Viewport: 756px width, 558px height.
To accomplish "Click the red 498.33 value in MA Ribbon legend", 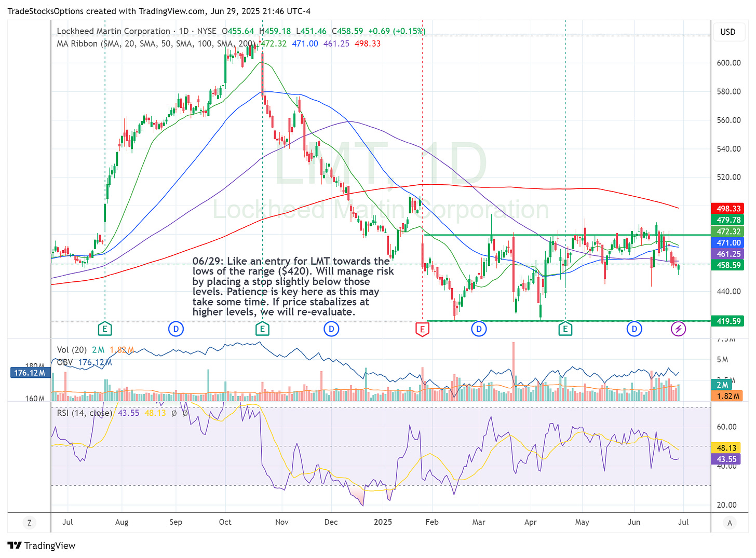I will (x=368, y=44).
